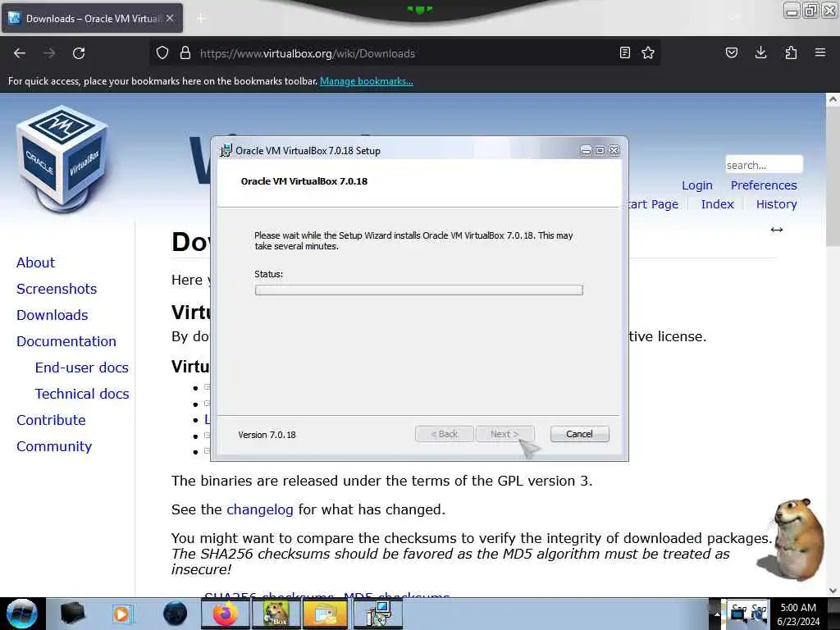Click the Version 7.0.18 label
The width and height of the screenshot is (840, 630).
(267, 435)
